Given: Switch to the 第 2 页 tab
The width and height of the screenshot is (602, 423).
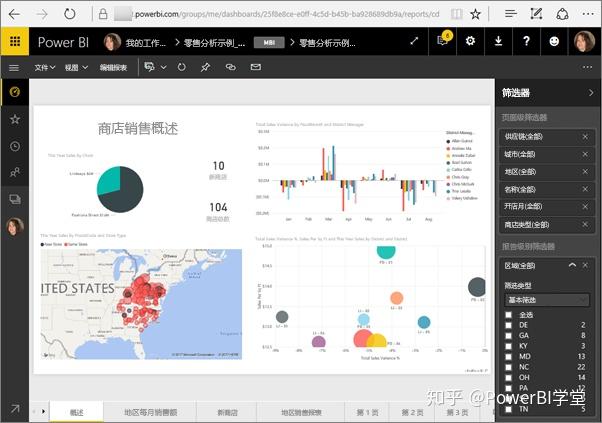Looking at the screenshot, I should tap(412, 412).
